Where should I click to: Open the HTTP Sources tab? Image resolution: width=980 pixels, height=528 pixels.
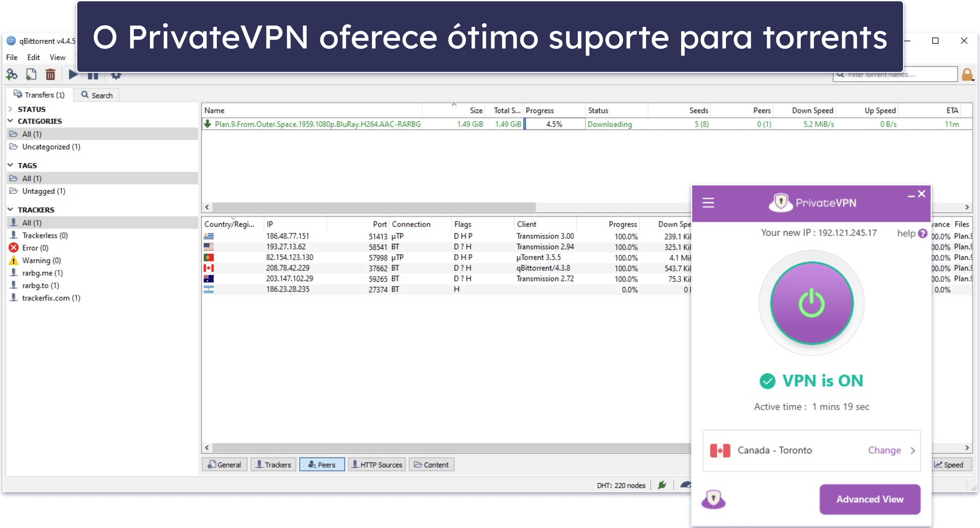tap(377, 464)
